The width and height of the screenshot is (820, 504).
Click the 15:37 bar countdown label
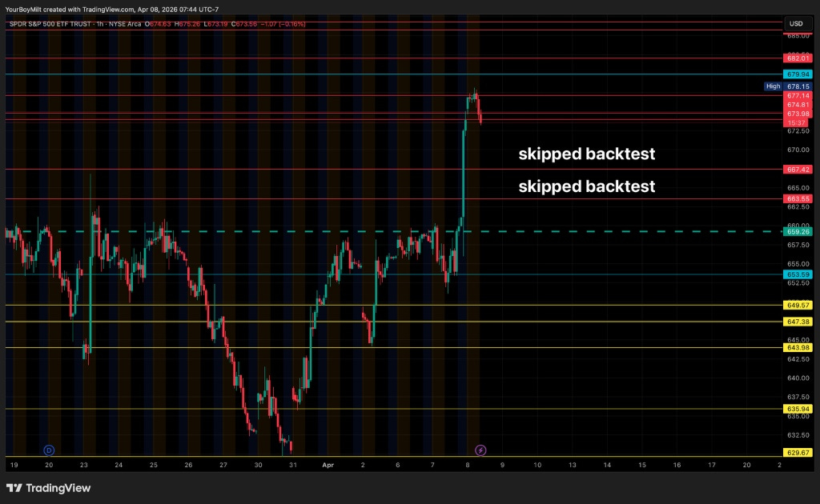coord(796,122)
